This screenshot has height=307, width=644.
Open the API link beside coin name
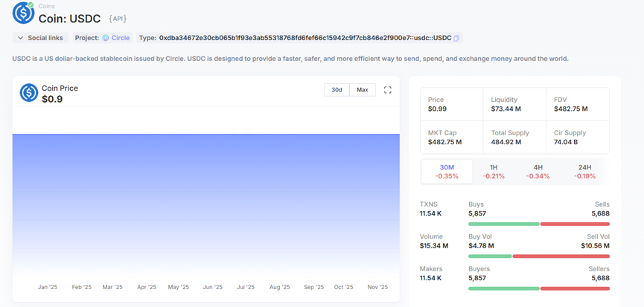pos(118,18)
